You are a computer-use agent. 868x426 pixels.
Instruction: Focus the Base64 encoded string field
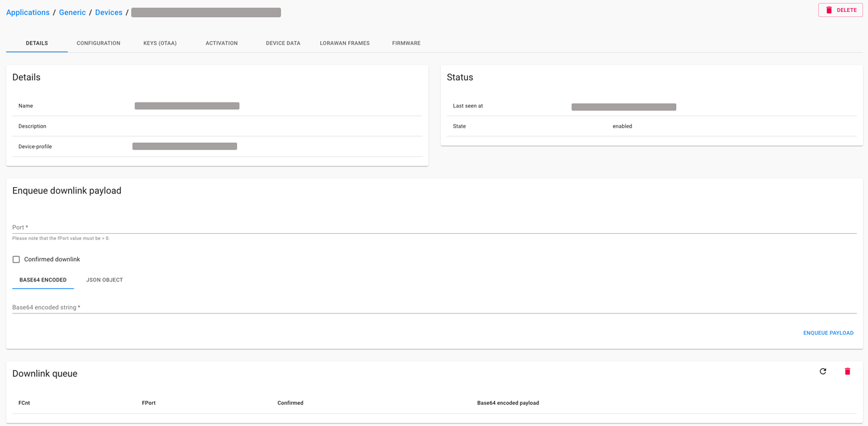[x=252, y=307]
